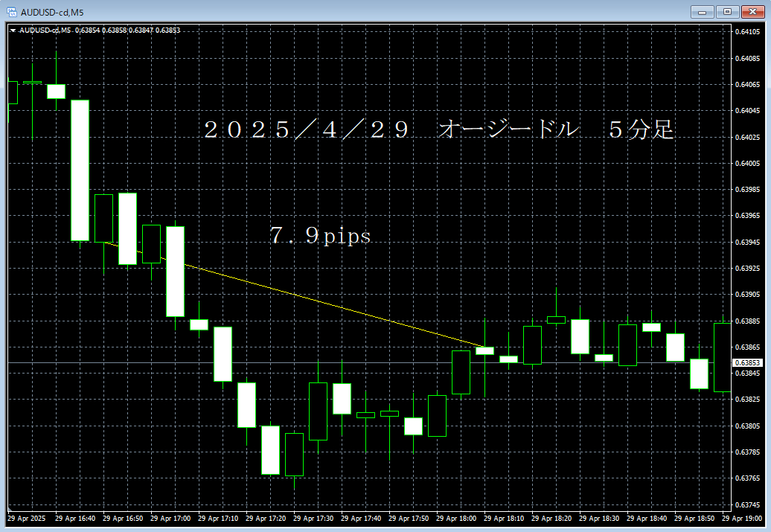Image resolution: width=771 pixels, height=532 pixels.
Task: Click the 0.63785 price scale label
Action: coord(747,452)
